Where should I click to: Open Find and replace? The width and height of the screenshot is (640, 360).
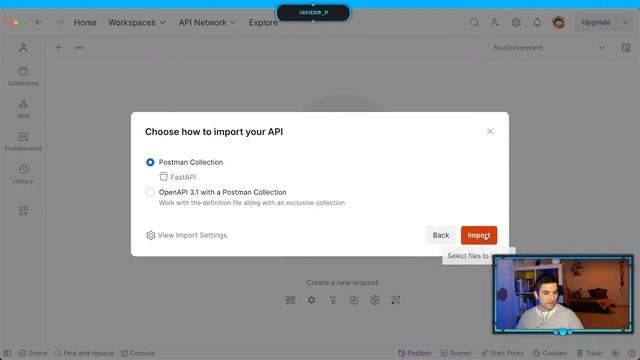(84, 353)
